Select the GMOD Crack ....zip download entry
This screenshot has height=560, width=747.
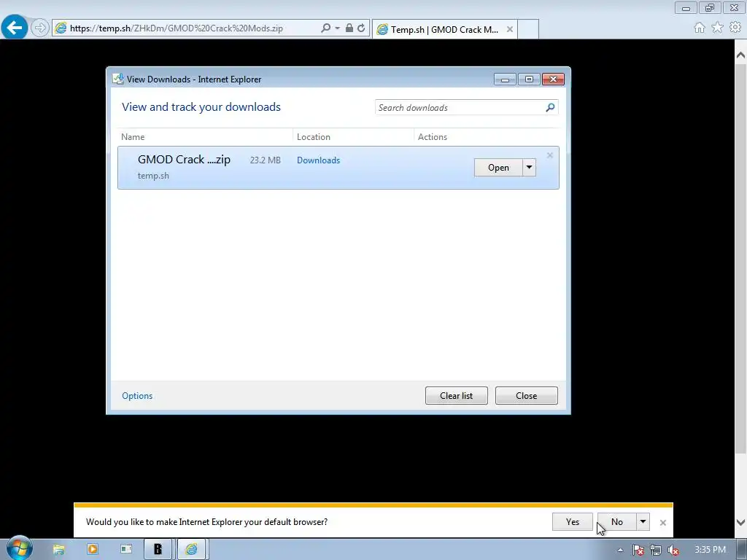pyautogui.click(x=338, y=168)
